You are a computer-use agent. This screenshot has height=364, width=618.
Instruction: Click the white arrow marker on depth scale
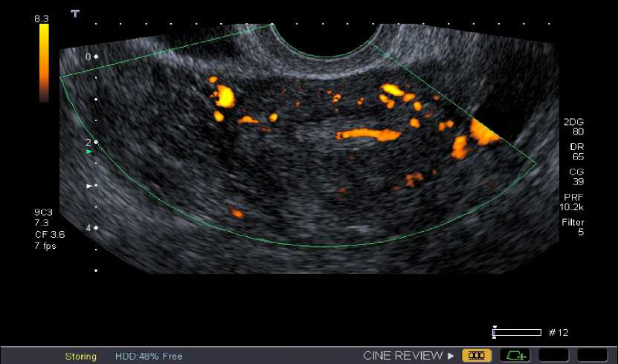89,186
